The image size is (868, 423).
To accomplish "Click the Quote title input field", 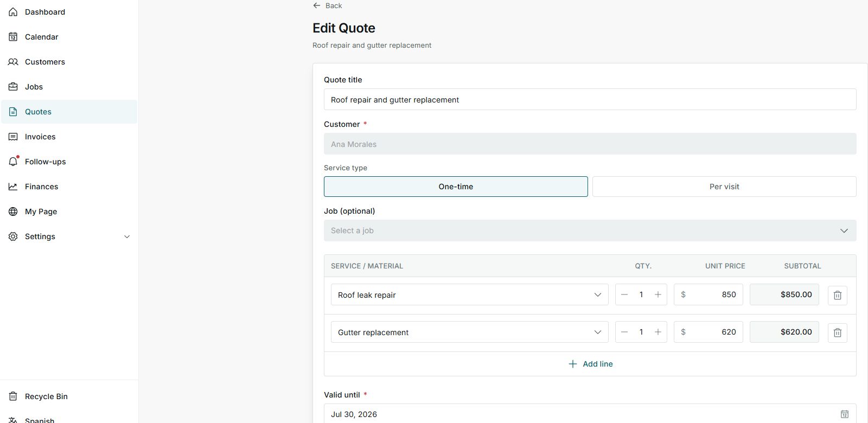I will (x=590, y=99).
